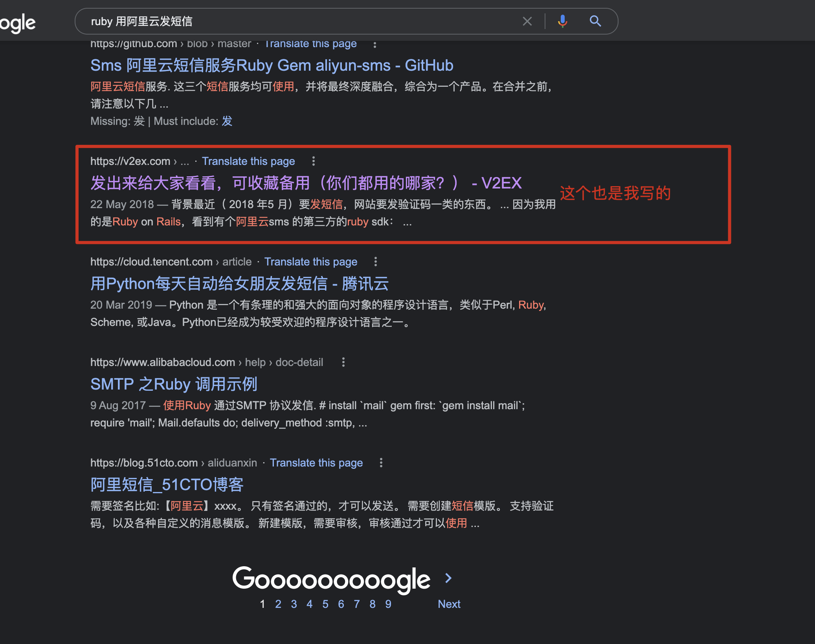815x644 pixels.
Task: Open three-dot menu for blog.51cto.com result
Action: tap(381, 463)
